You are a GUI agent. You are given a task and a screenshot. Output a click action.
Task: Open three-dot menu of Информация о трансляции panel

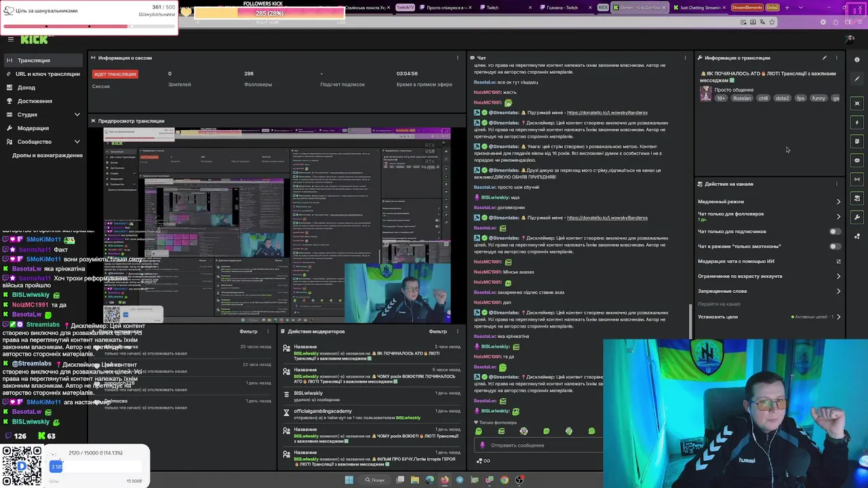tap(837, 58)
